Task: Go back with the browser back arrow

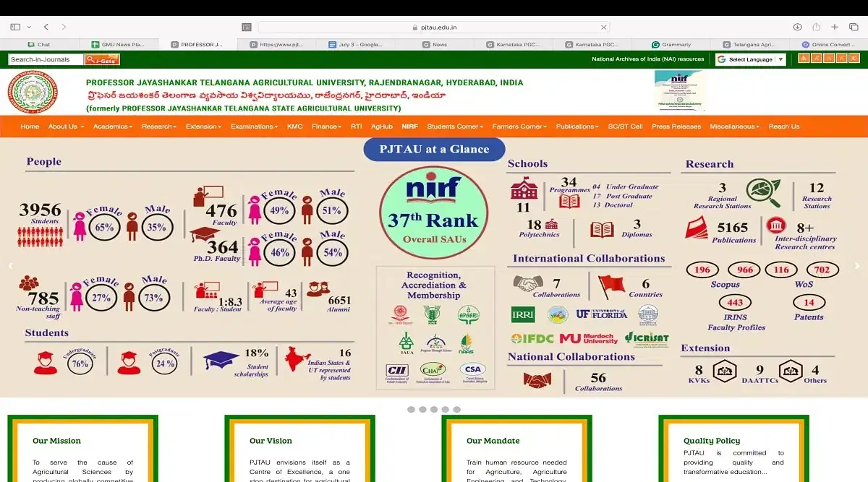Action: click(46, 27)
